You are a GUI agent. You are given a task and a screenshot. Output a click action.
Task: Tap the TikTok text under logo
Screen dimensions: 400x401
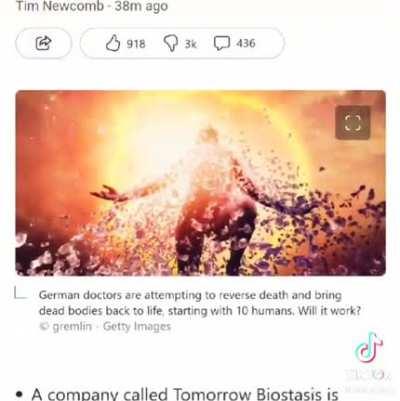pyautogui.click(x=368, y=376)
